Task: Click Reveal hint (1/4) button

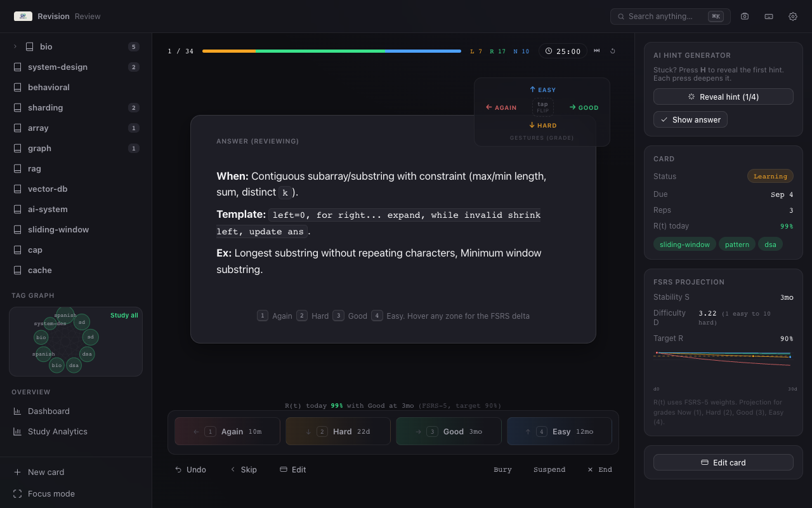Action: [x=723, y=97]
